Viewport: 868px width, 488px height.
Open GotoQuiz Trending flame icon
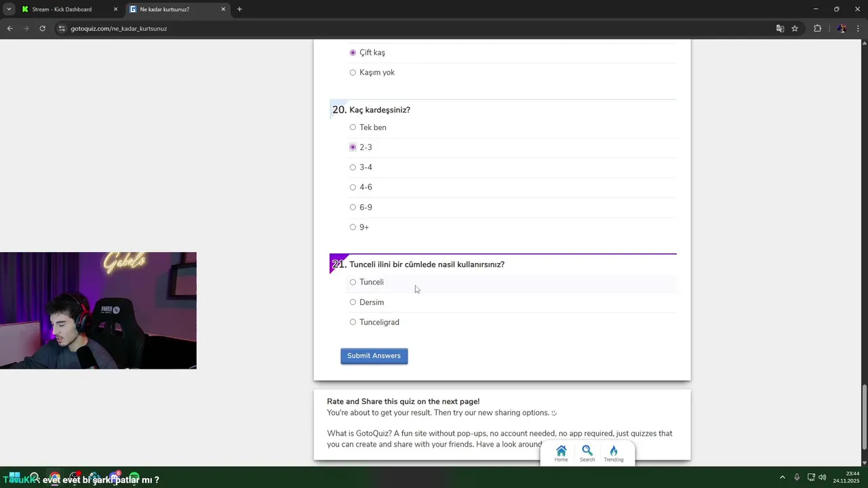point(614,454)
